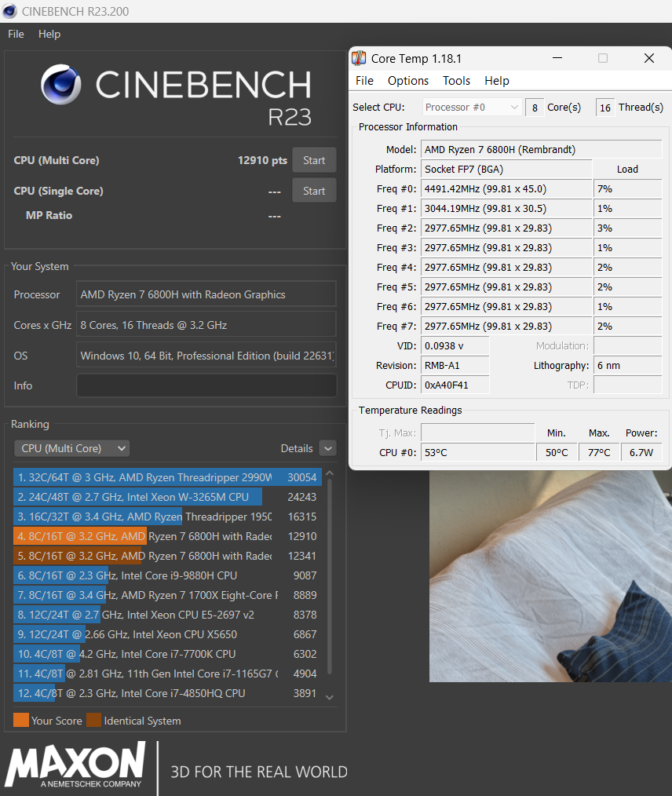This screenshot has width=672, height=796.
Task: Click the 7% load value for core 0
Action: [628, 189]
